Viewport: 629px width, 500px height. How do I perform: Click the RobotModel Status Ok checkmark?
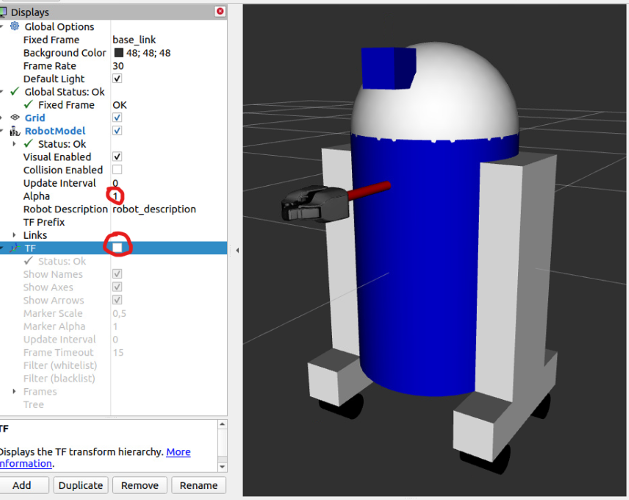click(x=28, y=144)
